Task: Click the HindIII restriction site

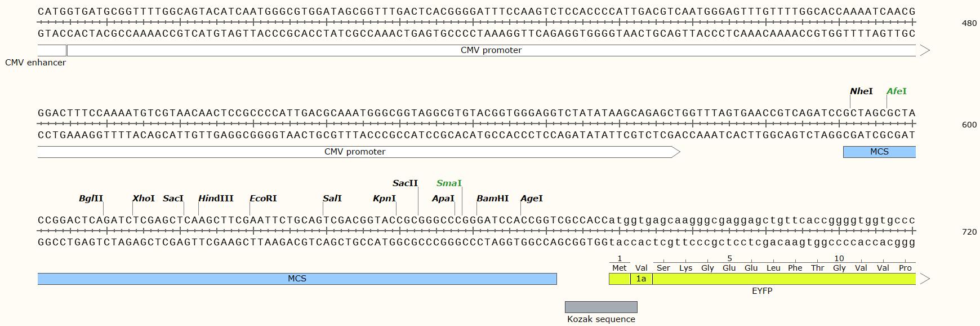Action: [x=216, y=199]
